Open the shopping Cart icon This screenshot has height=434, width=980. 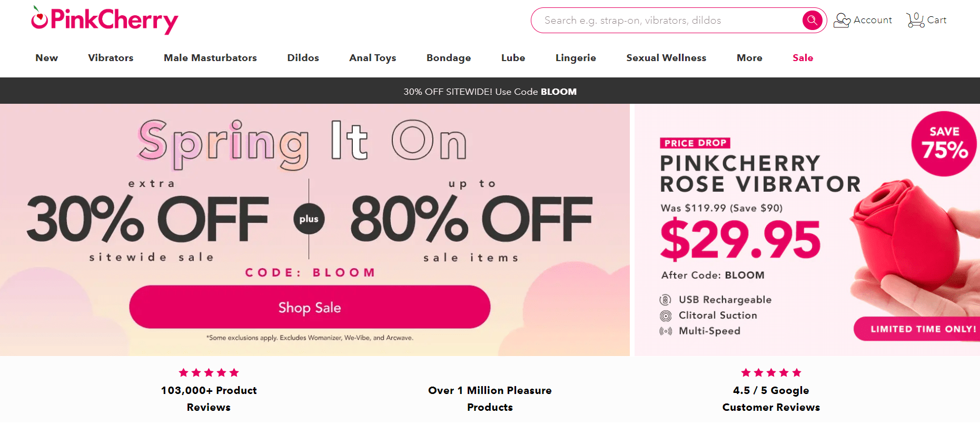[x=916, y=20]
